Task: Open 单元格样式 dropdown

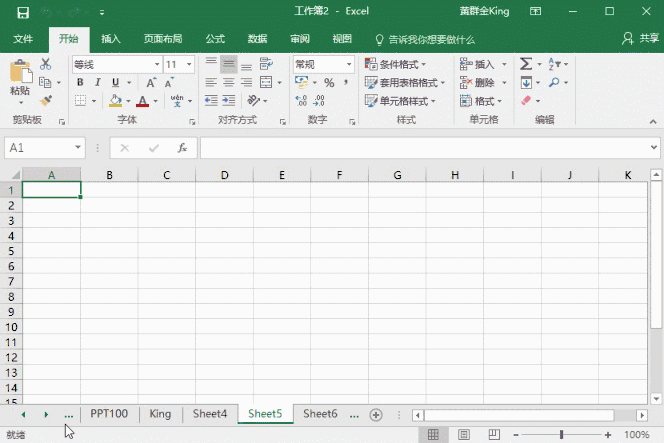Action: (401, 101)
